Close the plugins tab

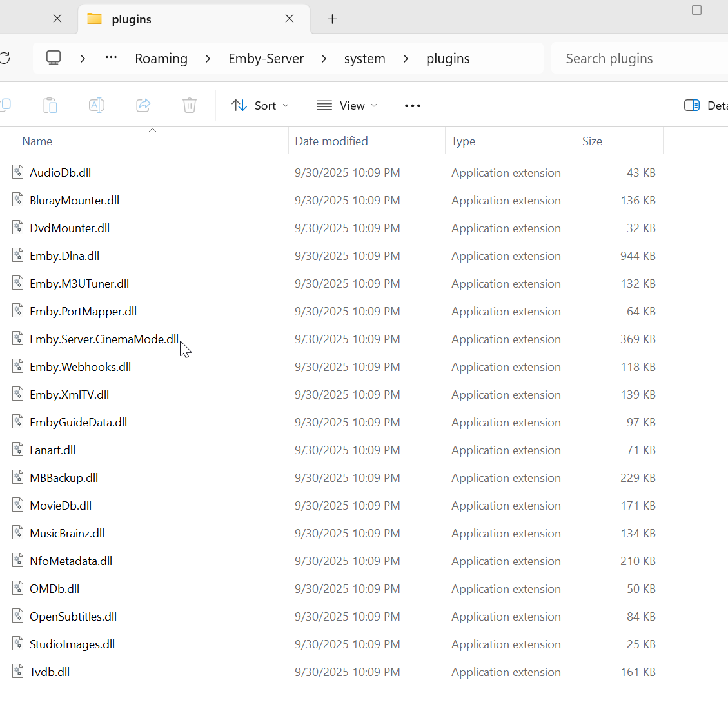pyautogui.click(x=290, y=19)
